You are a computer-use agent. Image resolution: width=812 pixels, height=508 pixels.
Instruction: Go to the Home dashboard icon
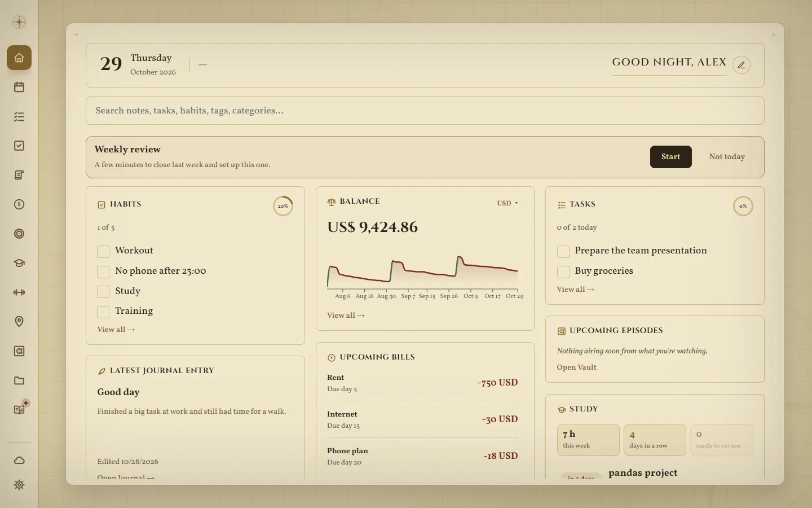(x=19, y=58)
